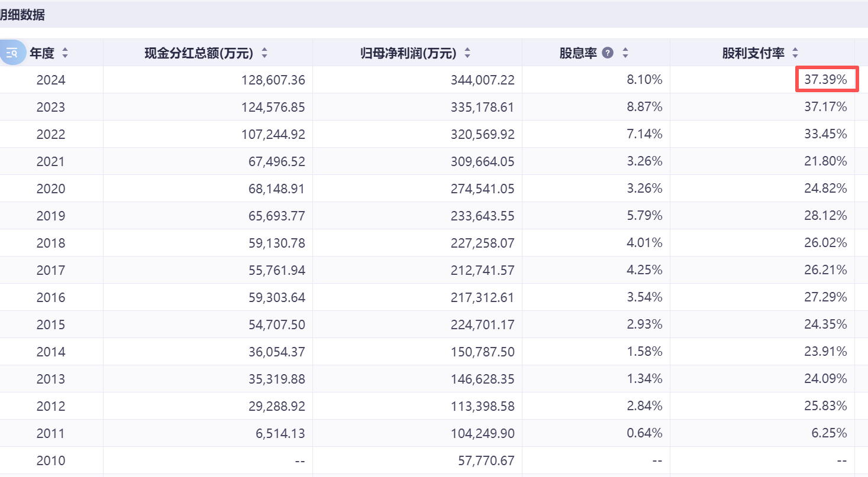
Task: Click the 明细数据 section title
Action: point(22,15)
